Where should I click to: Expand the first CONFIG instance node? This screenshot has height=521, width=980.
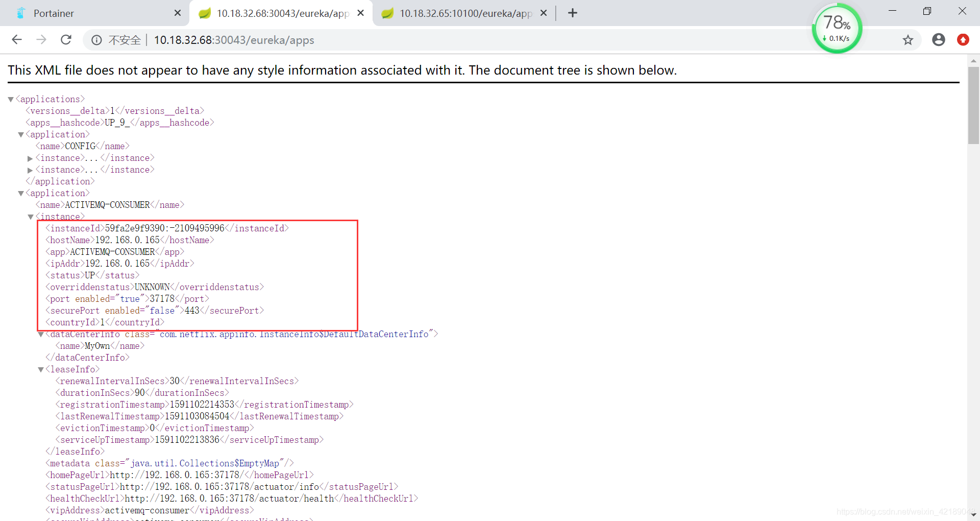30,159
